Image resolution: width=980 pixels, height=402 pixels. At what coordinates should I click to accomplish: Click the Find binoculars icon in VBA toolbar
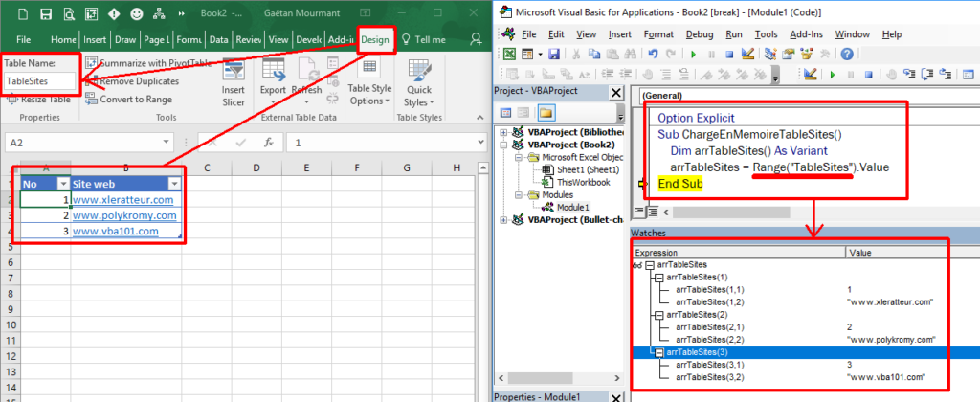click(x=630, y=54)
